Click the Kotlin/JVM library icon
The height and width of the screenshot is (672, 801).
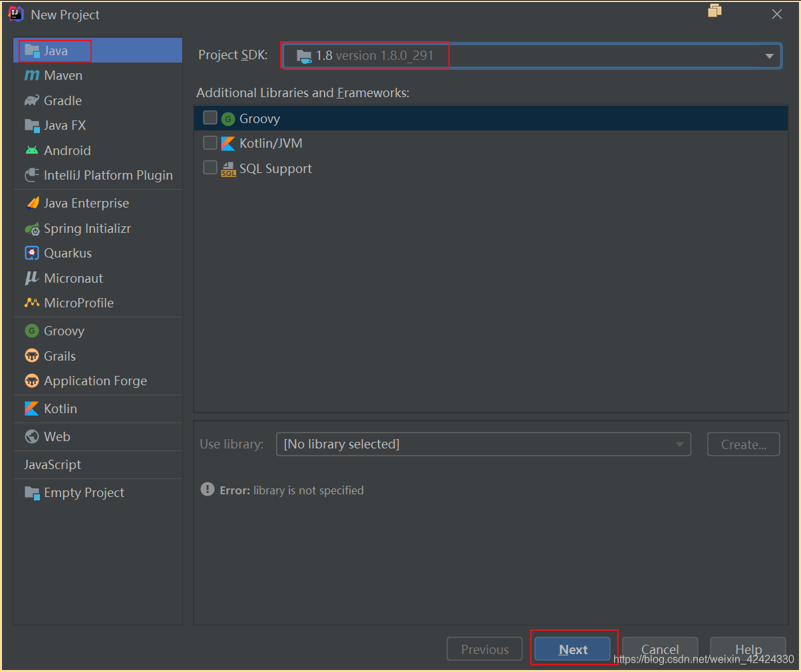(x=228, y=144)
